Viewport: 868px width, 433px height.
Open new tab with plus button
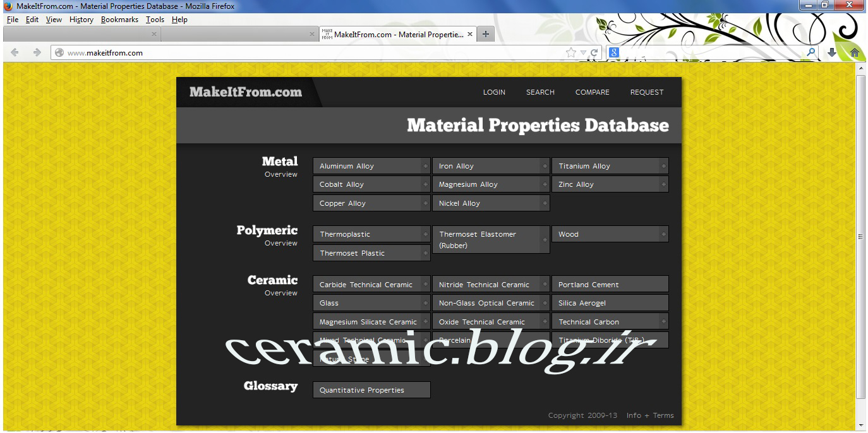coord(486,34)
